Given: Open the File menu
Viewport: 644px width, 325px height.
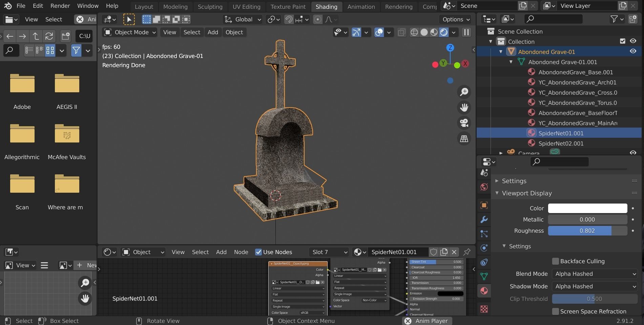Looking at the screenshot, I should [x=21, y=6].
